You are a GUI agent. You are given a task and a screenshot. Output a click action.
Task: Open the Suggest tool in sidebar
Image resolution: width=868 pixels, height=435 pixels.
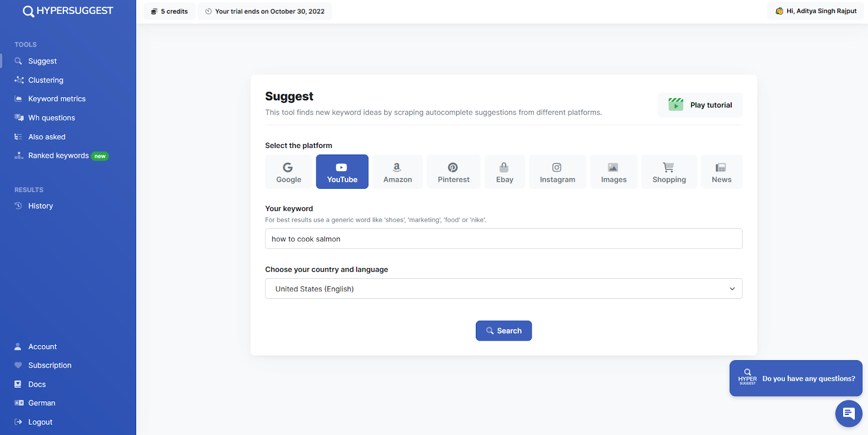click(x=42, y=61)
